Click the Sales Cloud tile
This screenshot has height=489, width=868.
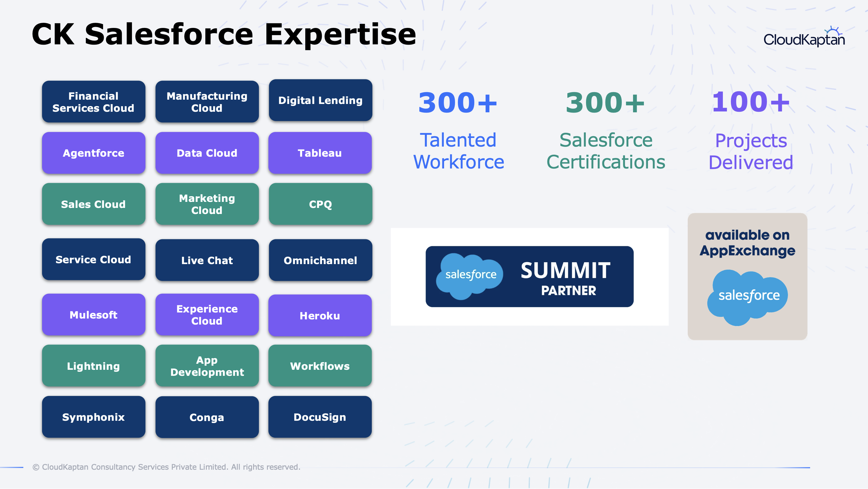[x=94, y=204]
